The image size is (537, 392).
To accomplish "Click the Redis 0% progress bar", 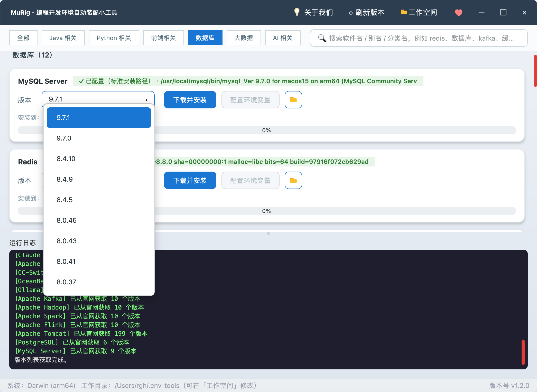I will pos(267,211).
